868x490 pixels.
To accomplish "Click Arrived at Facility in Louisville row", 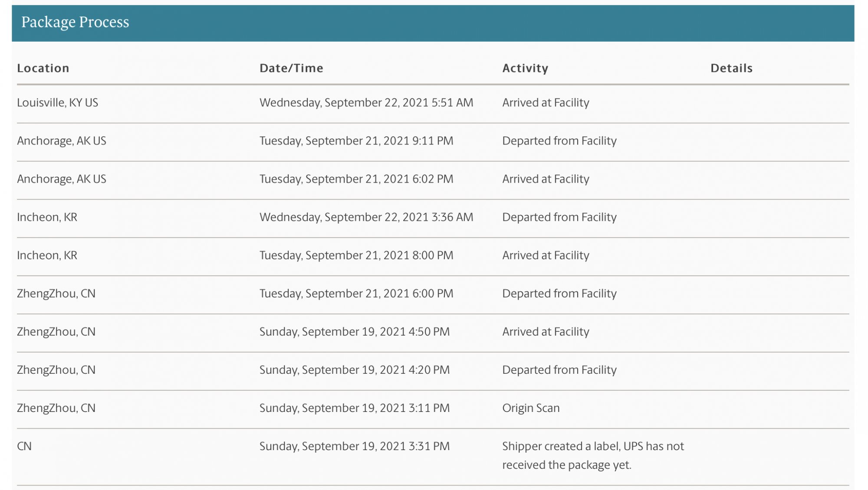I will click(x=546, y=103).
